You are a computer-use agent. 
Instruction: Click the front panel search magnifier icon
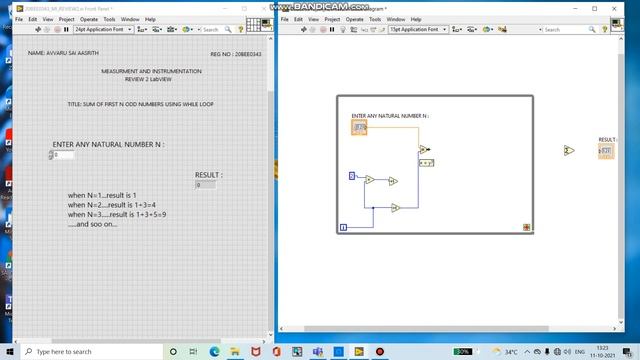coord(228,29)
